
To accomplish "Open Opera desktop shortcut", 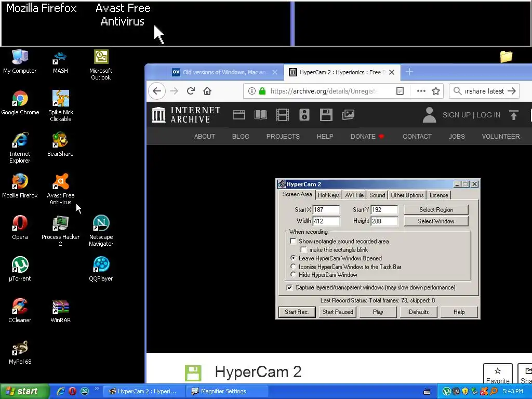I will tap(20, 228).
